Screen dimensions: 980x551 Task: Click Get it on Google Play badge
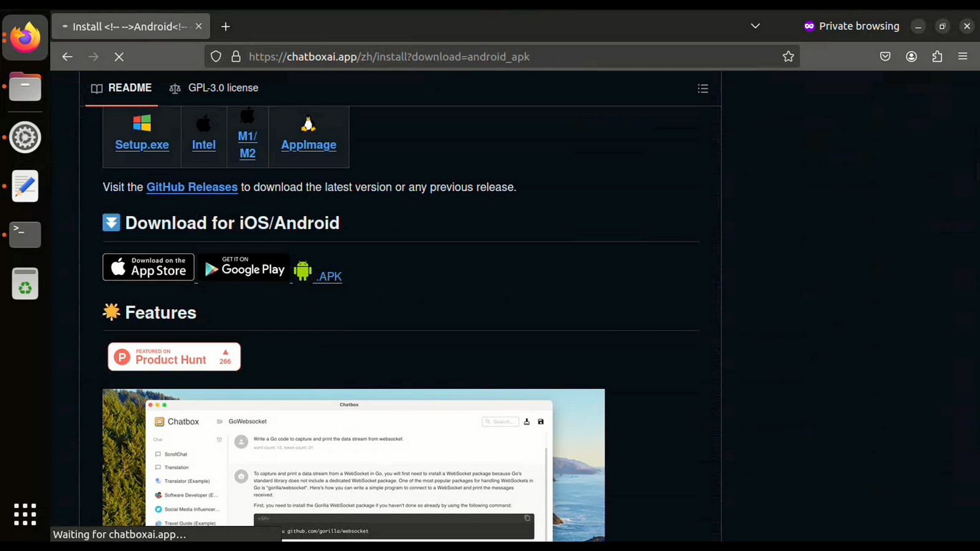(244, 268)
